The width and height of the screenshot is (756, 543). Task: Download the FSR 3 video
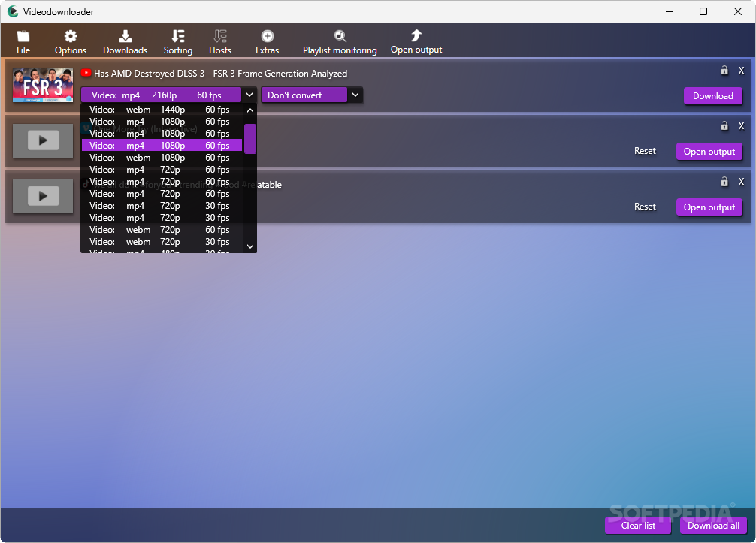click(x=713, y=96)
